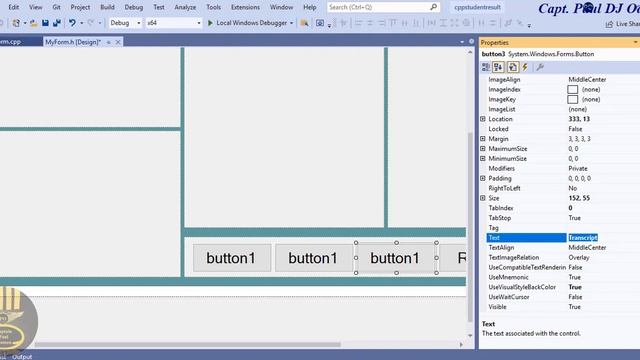The height and width of the screenshot is (360, 640).
Task: Select the first button1 on the form
Action: pos(231,258)
